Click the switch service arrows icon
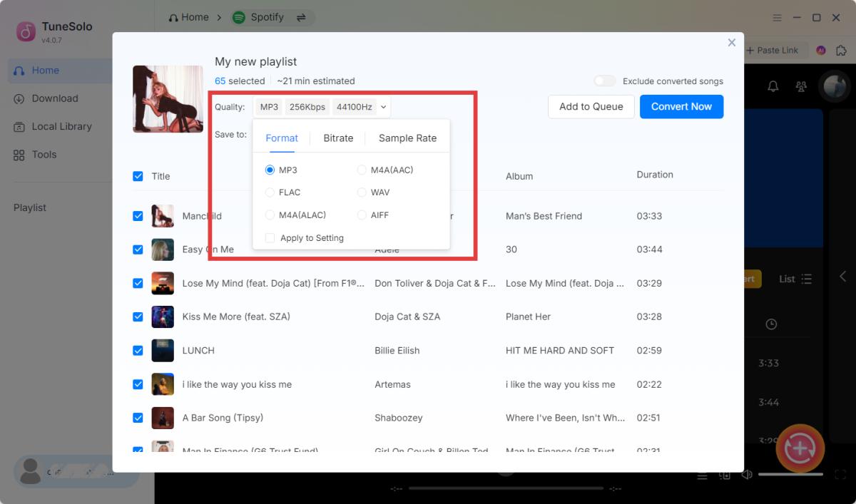 click(301, 17)
